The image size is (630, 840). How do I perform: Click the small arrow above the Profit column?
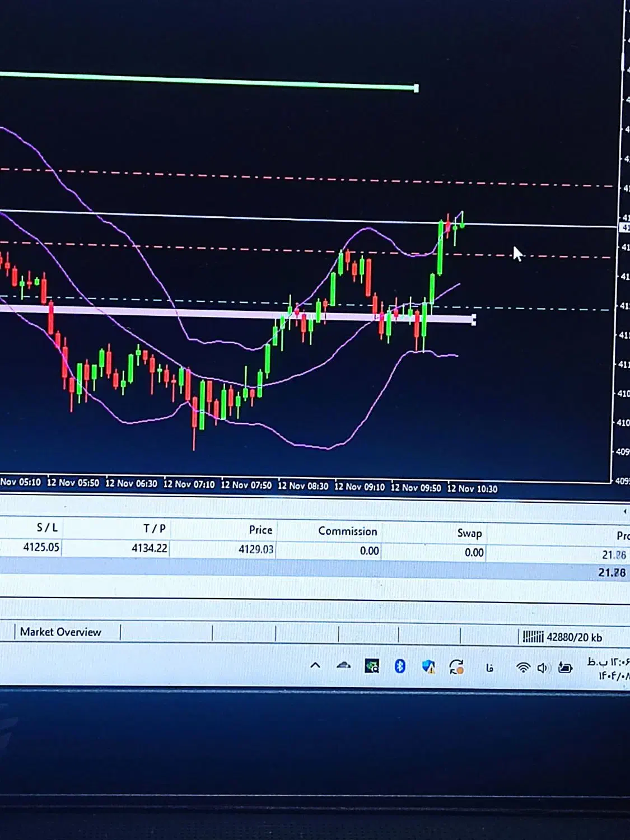(x=624, y=511)
